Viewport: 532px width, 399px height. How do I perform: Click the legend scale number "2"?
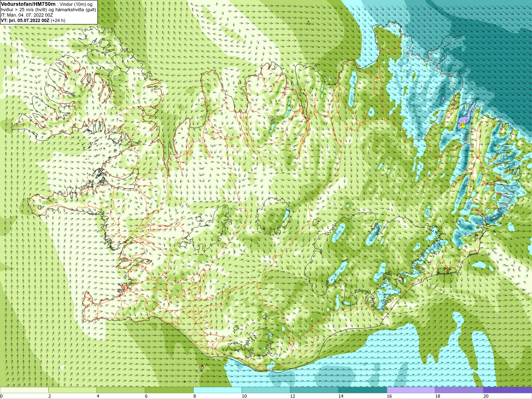(49, 396)
